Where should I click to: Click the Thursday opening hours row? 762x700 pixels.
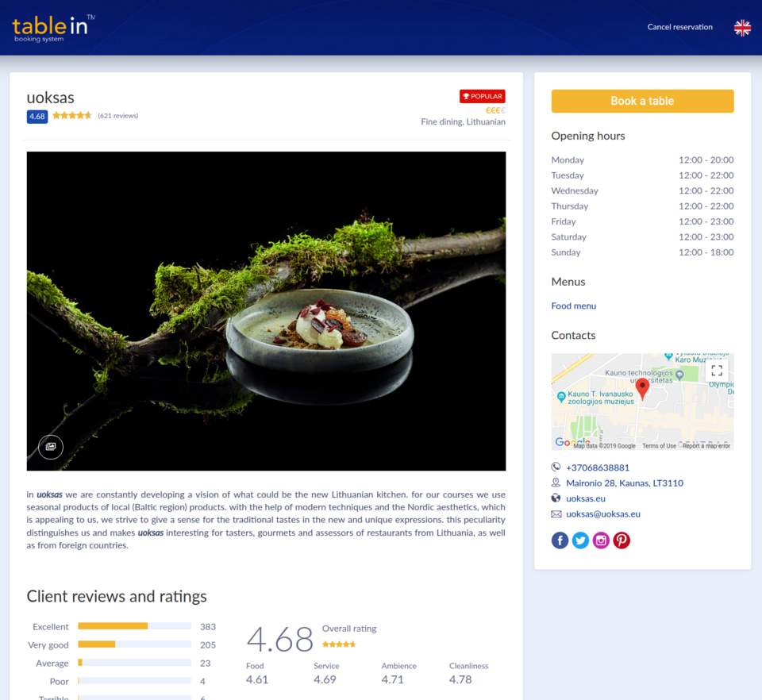pos(642,206)
